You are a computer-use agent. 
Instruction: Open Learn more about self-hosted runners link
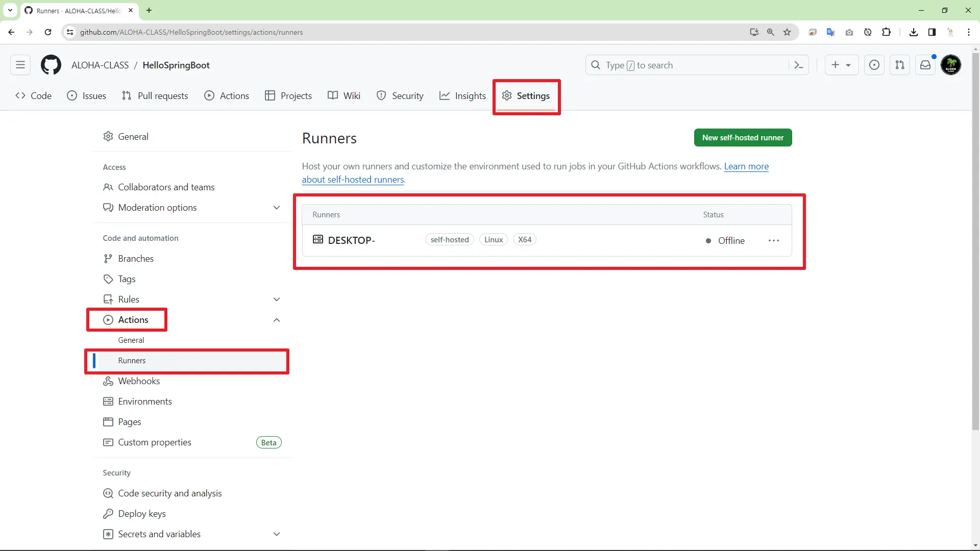point(746,166)
